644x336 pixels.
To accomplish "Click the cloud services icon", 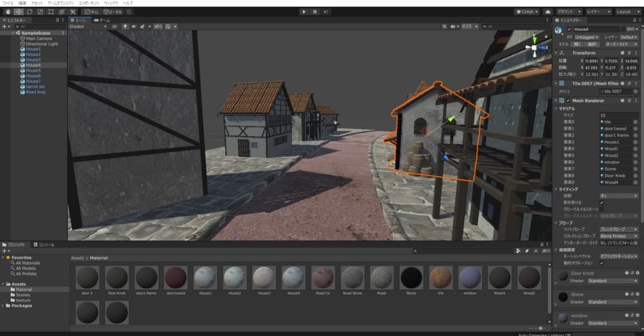I will [547, 12].
